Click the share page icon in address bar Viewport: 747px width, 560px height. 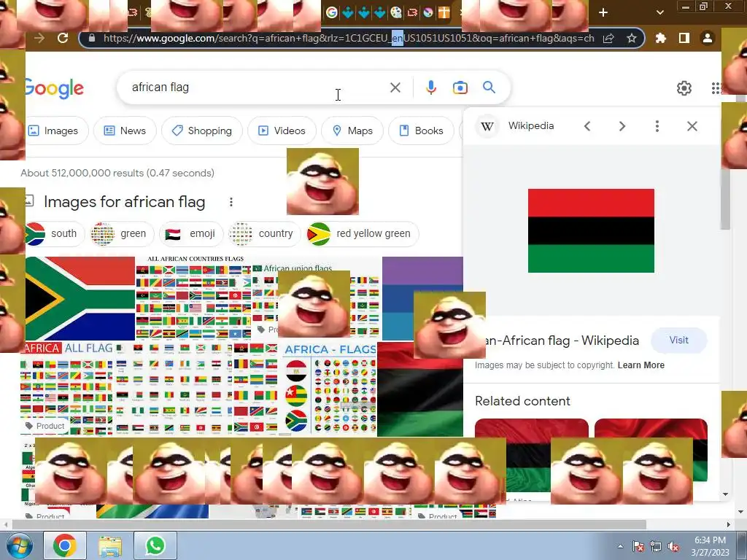[608, 39]
